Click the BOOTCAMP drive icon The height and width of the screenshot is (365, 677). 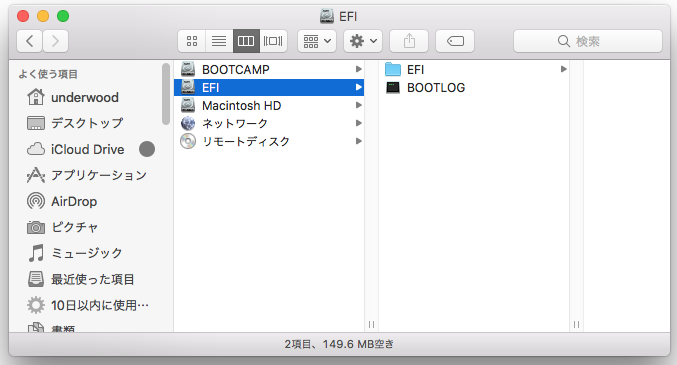188,69
